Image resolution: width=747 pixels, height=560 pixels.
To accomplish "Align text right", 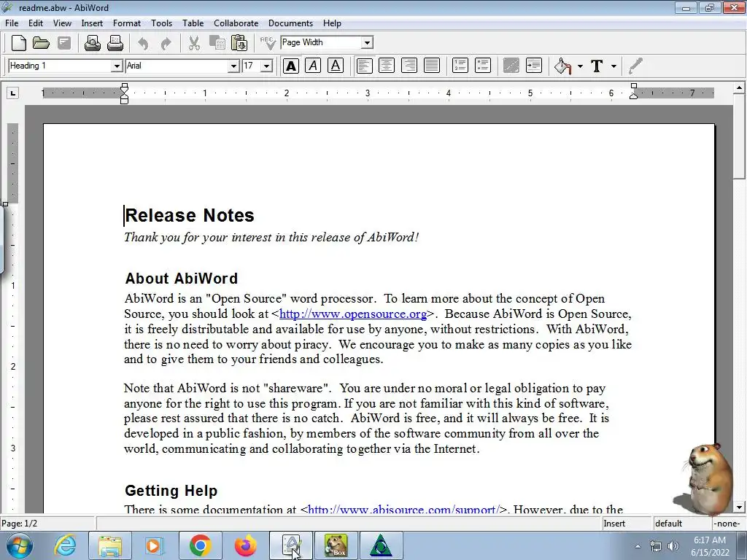I will (409, 66).
